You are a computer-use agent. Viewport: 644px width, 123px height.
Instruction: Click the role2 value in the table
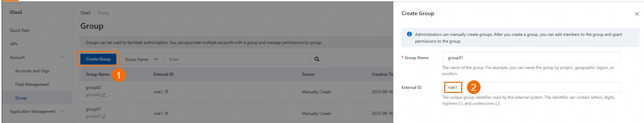(x=158, y=92)
